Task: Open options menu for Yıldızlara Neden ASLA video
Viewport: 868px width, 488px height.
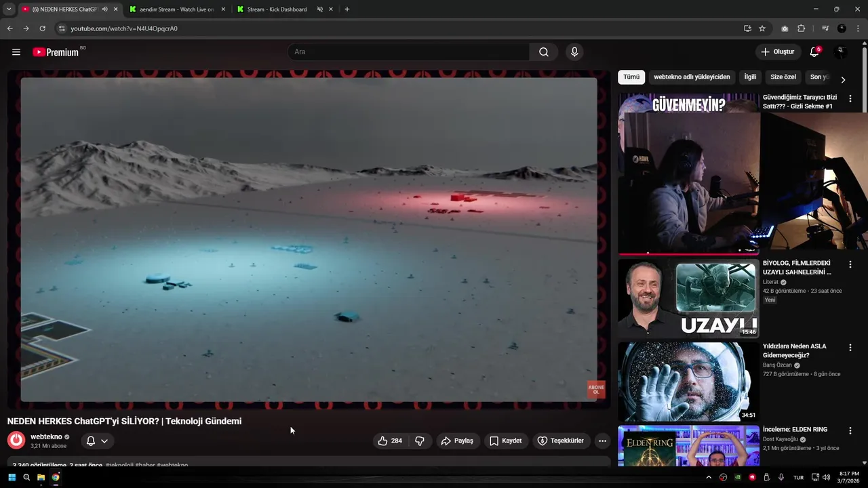Action: [x=850, y=347]
